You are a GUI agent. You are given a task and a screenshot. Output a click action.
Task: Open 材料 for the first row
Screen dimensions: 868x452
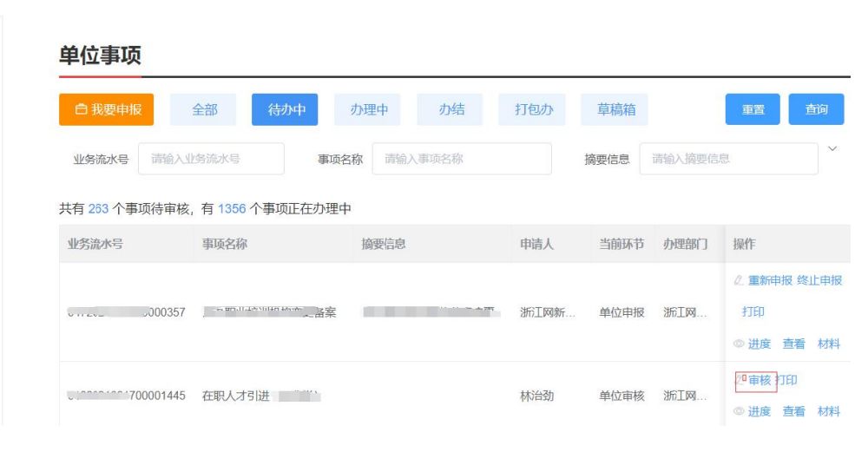pos(828,344)
